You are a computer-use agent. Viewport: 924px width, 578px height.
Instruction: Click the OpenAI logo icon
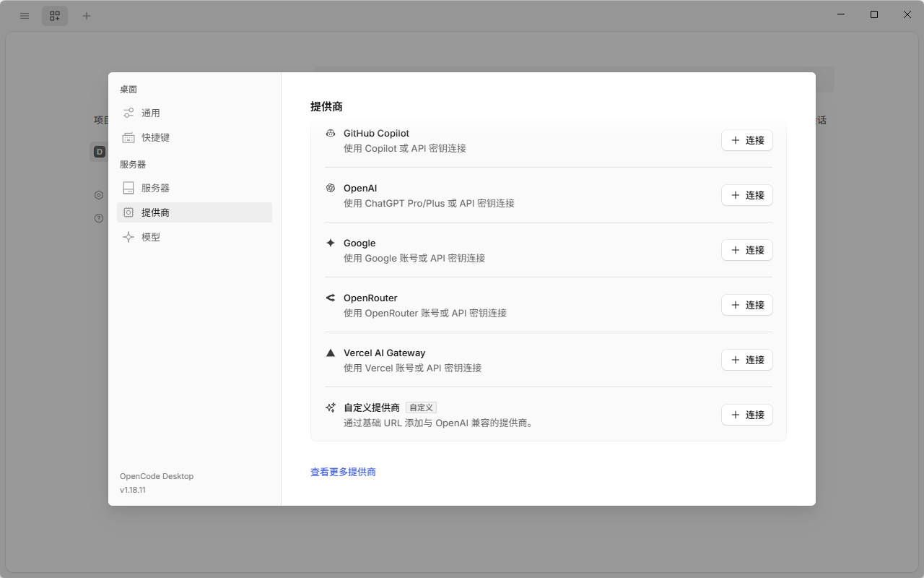(331, 188)
